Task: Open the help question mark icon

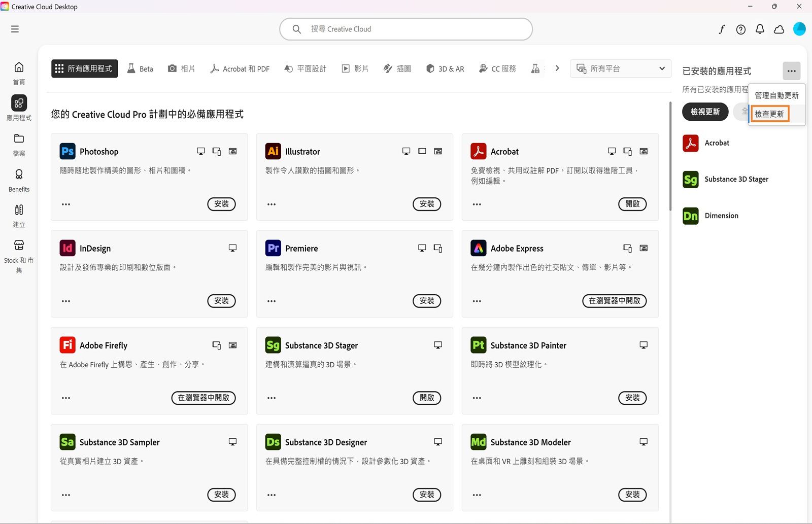Action: 741,29
